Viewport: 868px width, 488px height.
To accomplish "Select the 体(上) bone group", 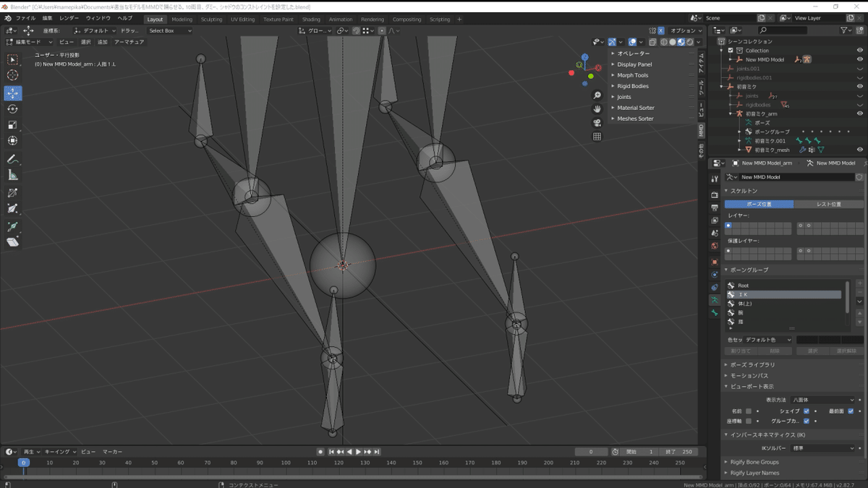I will click(784, 304).
